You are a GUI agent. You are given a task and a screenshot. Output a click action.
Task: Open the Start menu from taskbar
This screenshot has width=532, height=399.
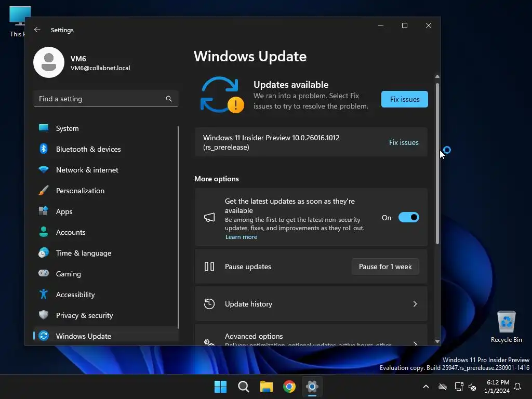(220, 387)
